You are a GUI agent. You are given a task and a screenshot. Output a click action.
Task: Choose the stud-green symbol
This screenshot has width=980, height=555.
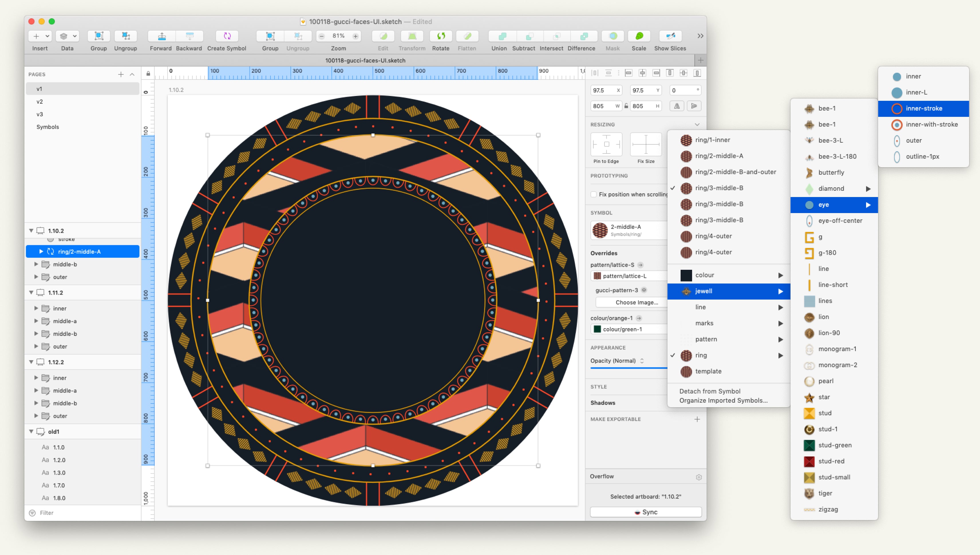click(x=834, y=445)
